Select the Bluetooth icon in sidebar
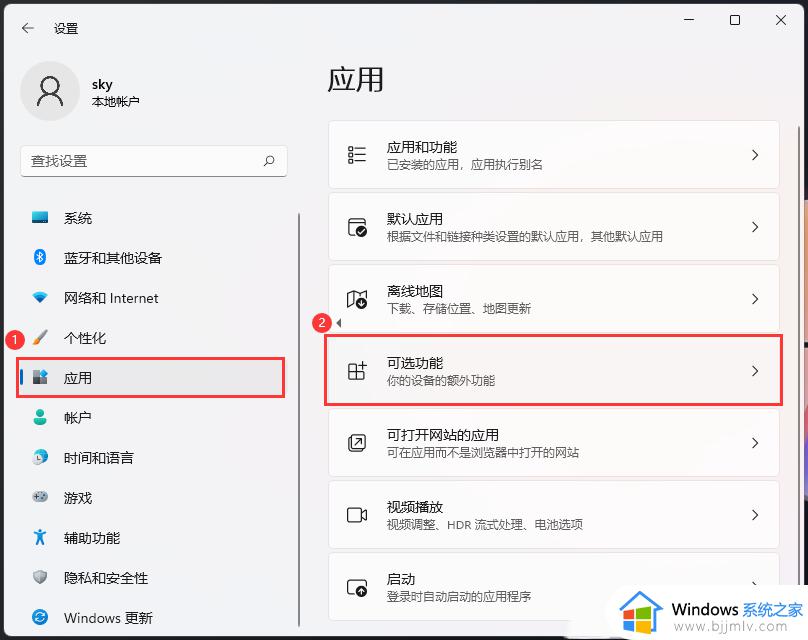The image size is (808, 640). (x=40, y=257)
